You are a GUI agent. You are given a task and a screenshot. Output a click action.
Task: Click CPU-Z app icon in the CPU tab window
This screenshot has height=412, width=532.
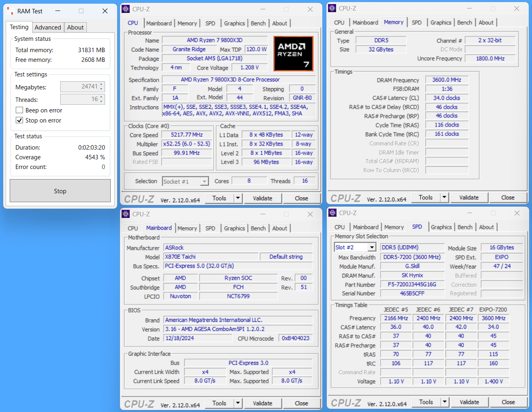(x=126, y=9)
